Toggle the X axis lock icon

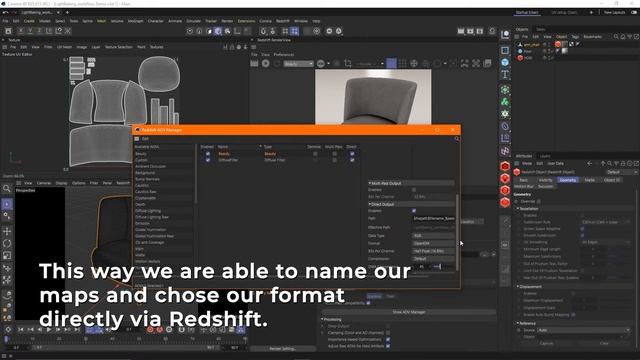pyautogui.click(x=21, y=31)
